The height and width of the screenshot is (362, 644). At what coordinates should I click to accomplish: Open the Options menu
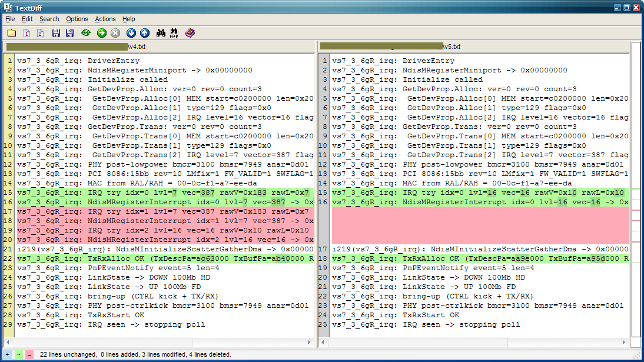[77, 19]
